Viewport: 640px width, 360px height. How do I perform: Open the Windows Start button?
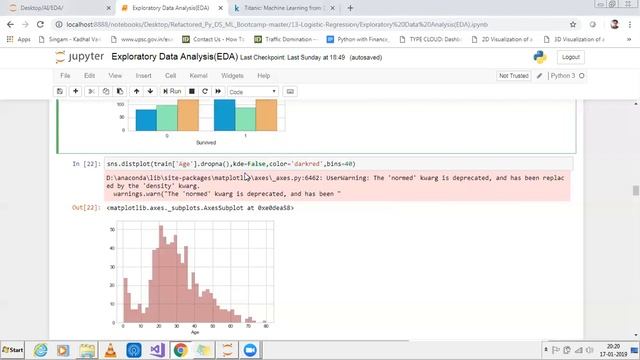coord(13,350)
